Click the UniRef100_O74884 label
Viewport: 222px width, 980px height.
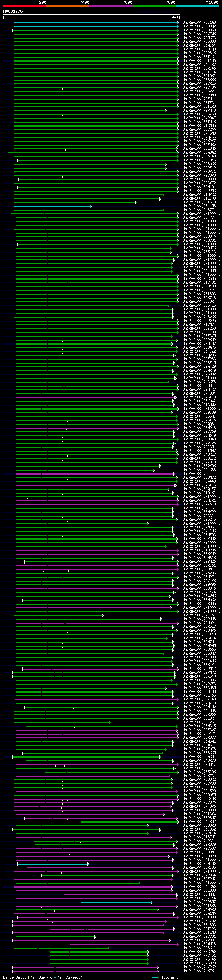(199, 394)
